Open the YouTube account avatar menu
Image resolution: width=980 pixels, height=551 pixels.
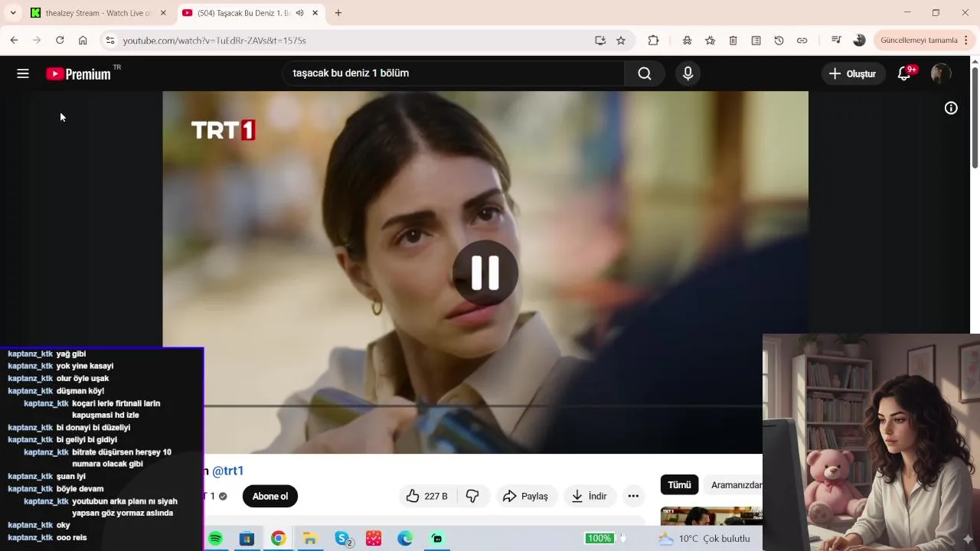click(x=941, y=73)
